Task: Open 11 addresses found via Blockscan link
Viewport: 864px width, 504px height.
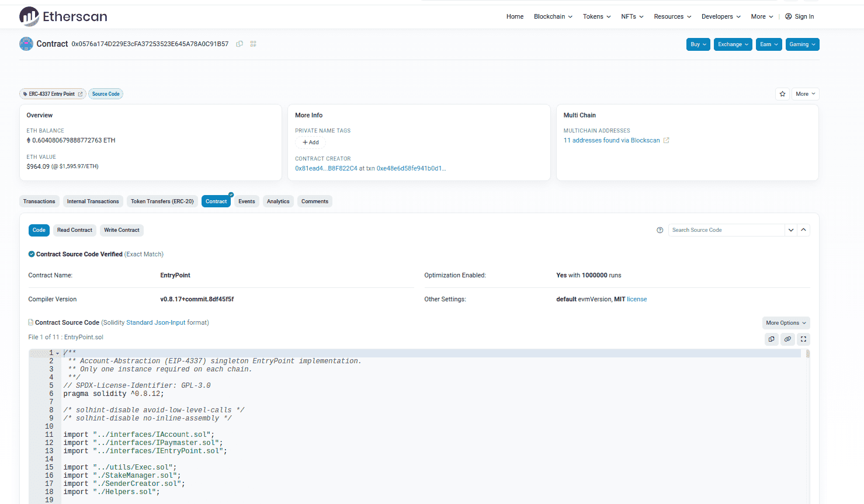Action: point(612,140)
